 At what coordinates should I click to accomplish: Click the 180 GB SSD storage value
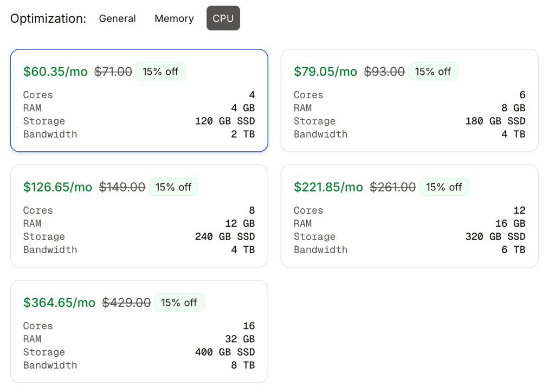click(x=495, y=121)
